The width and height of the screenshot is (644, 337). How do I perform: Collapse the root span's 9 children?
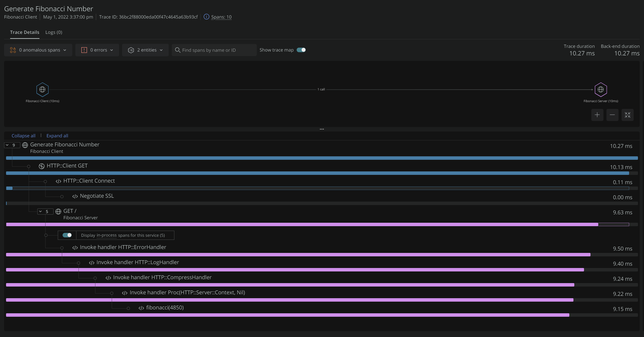[x=12, y=145]
